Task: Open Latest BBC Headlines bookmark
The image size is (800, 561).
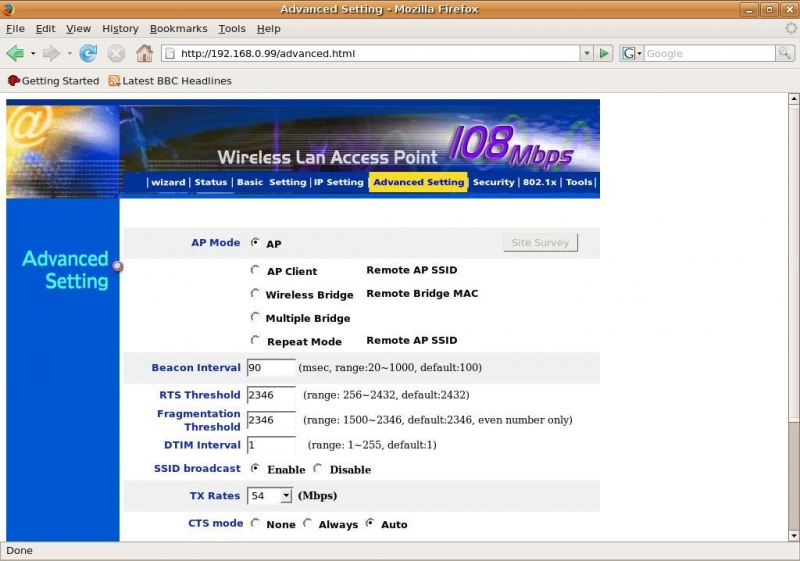Action: (170, 81)
